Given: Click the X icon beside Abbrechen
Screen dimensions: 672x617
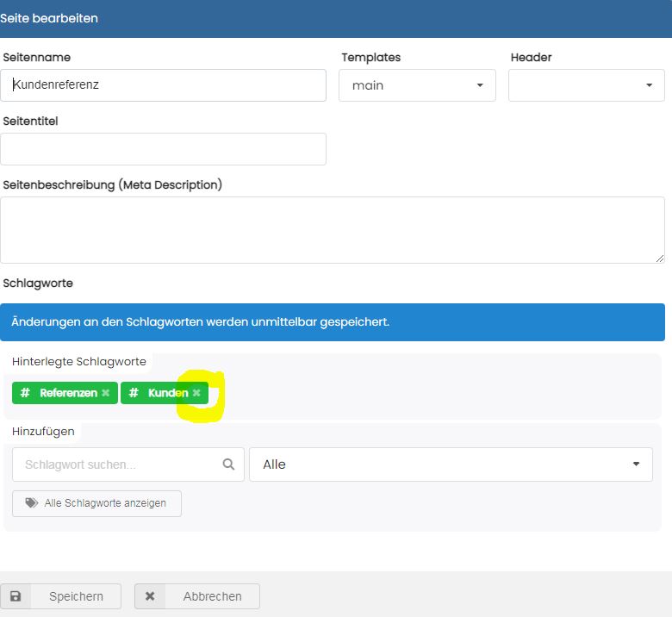Looking at the screenshot, I should point(150,596).
